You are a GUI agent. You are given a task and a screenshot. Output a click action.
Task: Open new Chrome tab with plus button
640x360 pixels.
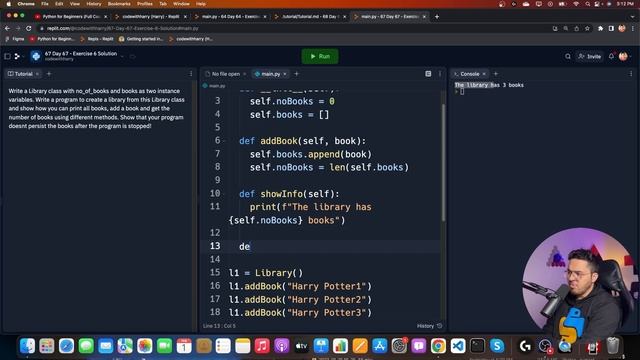tap(437, 17)
